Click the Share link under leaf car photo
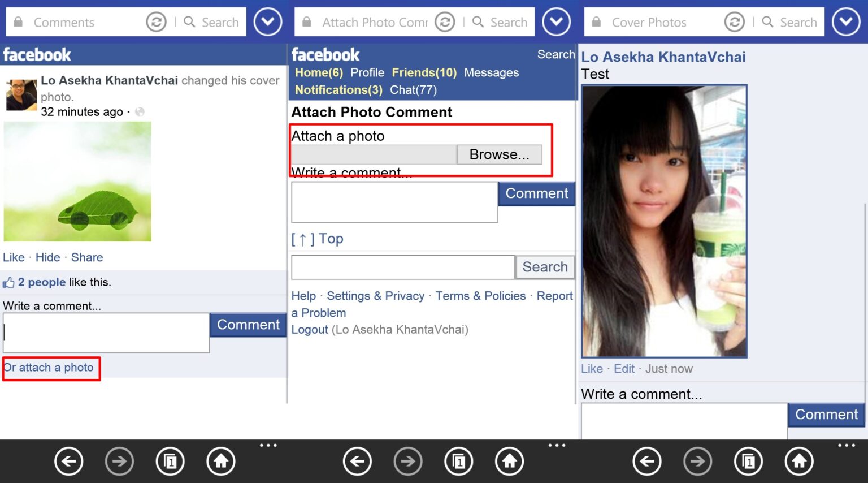The height and width of the screenshot is (483, 868). [x=87, y=257]
